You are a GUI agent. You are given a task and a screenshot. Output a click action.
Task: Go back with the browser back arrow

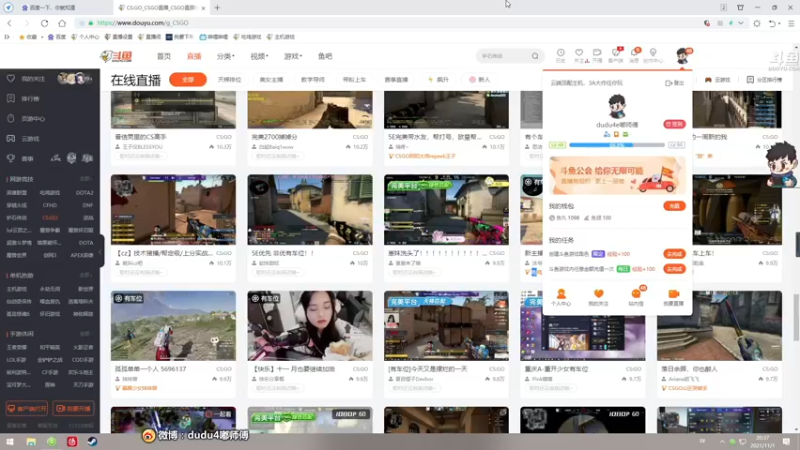tap(9, 23)
